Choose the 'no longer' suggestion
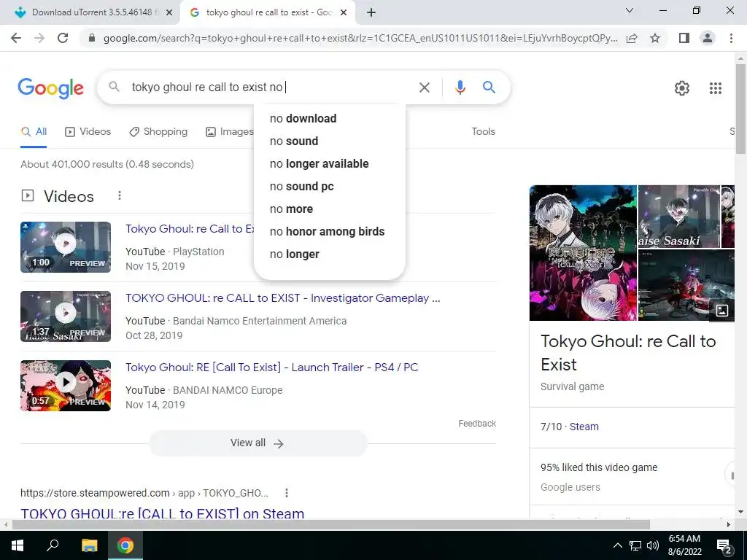The height and width of the screenshot is (560, 747). pyautogui.click(x=329, y=254)
